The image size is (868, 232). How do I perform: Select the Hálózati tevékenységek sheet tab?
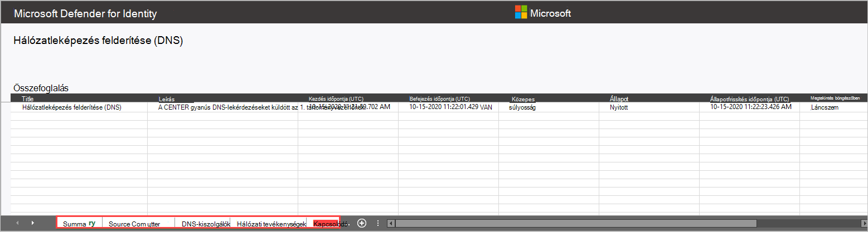pos(270,224)
